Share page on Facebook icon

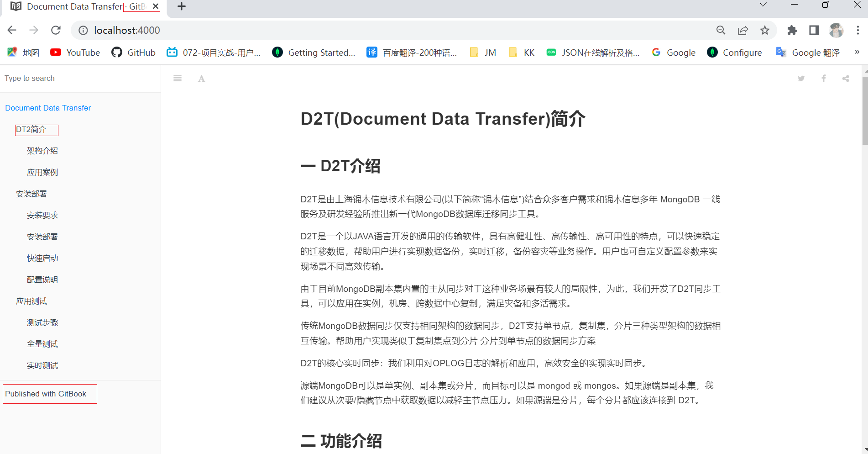pos(824,79)
